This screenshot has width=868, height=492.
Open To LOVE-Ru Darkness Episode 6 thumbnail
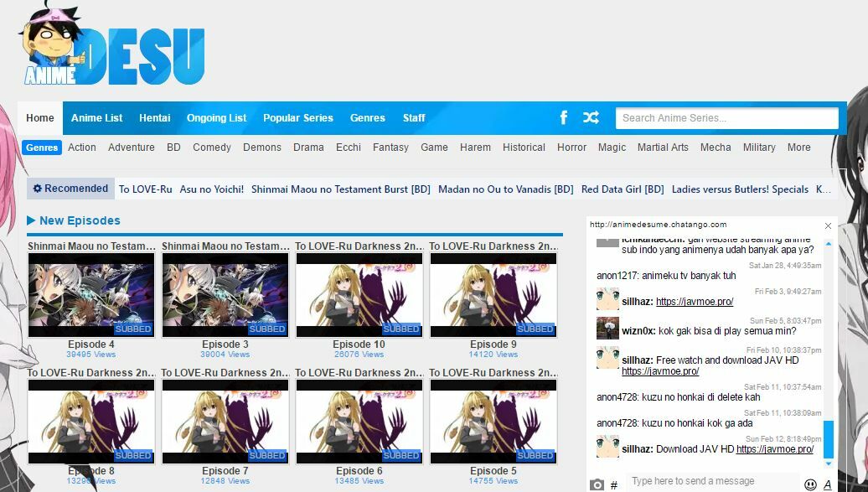tap(359, 422)
